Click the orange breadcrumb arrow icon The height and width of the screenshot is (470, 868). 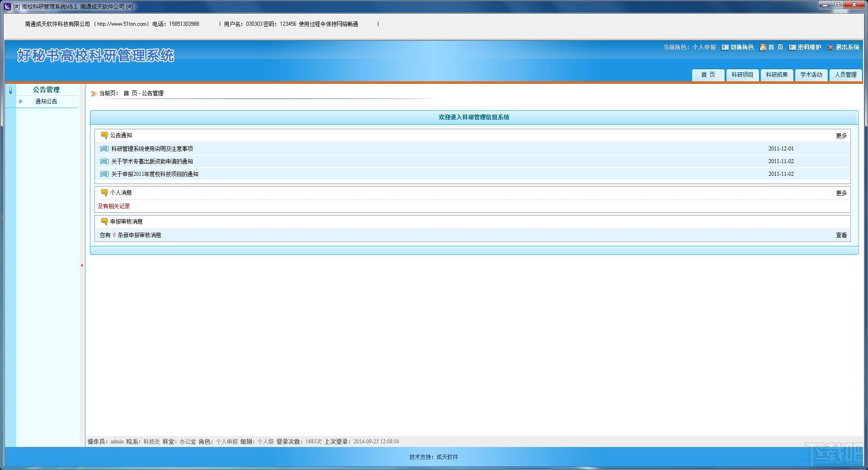(94, 94)
